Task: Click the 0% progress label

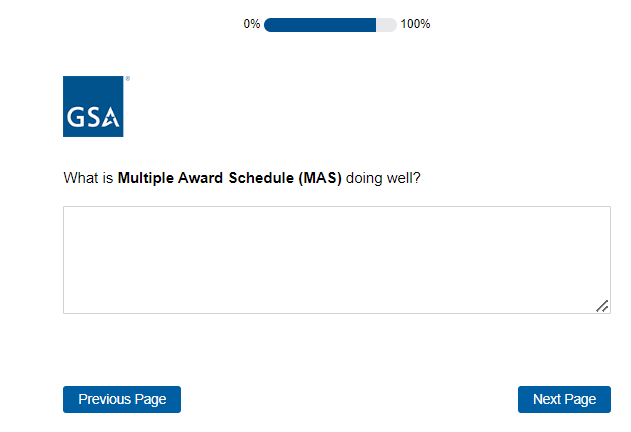Action: [x=252, y=24]
